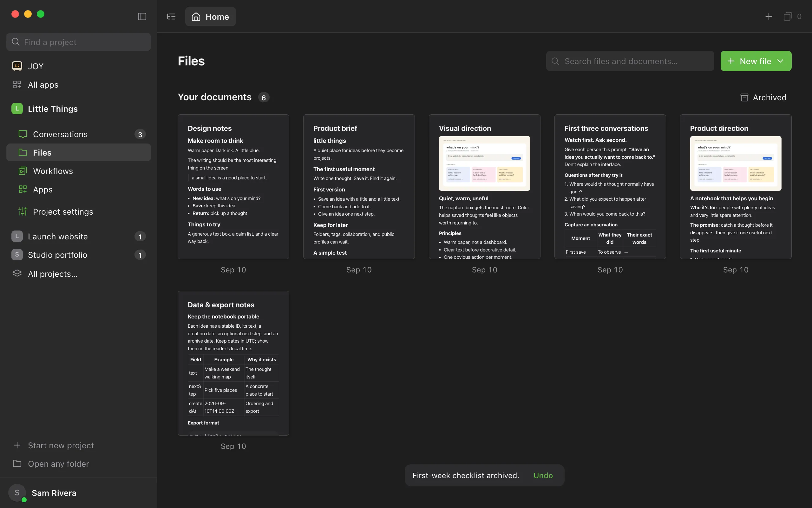Screen dimensions: 812x508
Task: Open Apps icon under Little Things
Action: pos(23,190)
